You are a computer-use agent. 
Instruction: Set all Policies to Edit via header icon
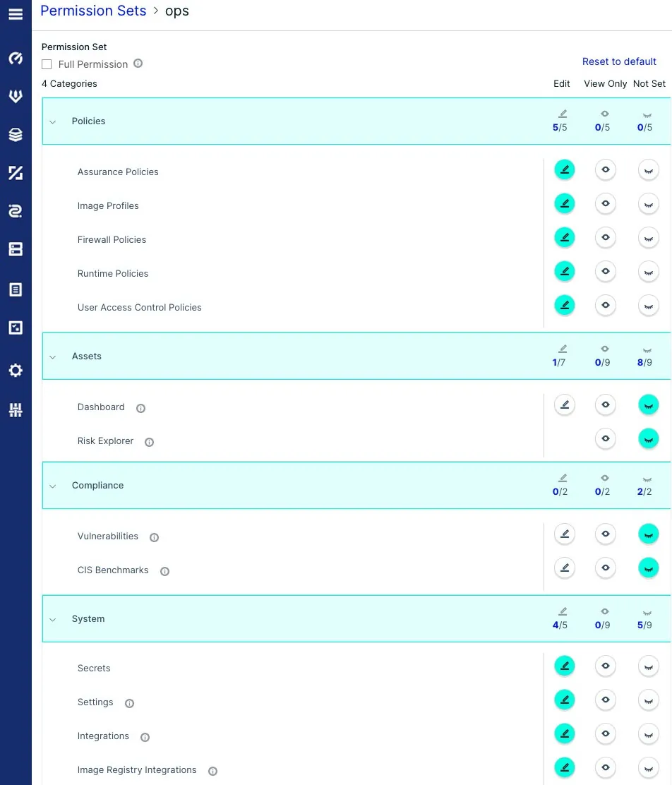pos(563,114)
